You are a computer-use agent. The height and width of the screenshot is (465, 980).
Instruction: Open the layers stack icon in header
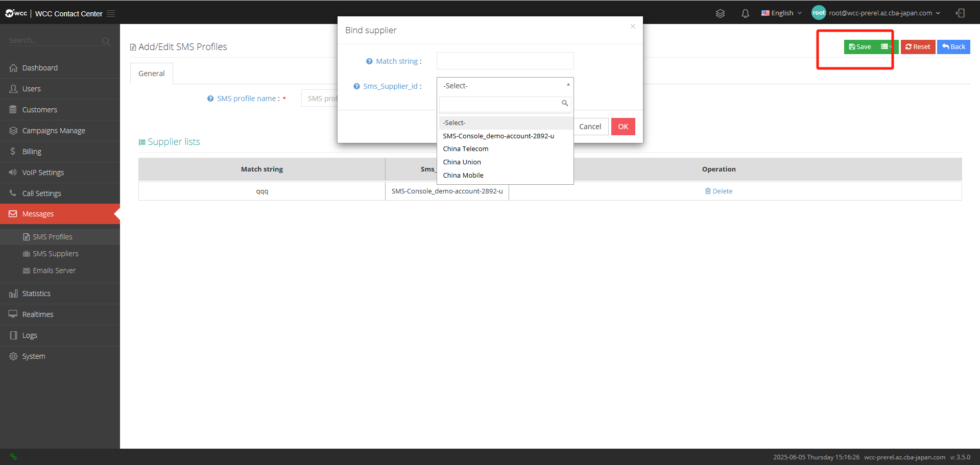click(x=720, y=13)
